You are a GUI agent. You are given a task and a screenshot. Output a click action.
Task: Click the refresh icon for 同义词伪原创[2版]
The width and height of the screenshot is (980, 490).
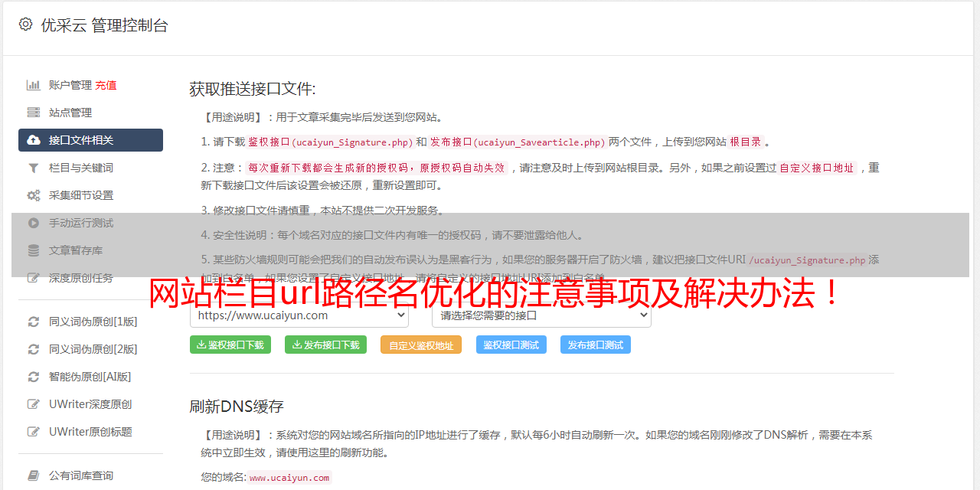(34, 349)
